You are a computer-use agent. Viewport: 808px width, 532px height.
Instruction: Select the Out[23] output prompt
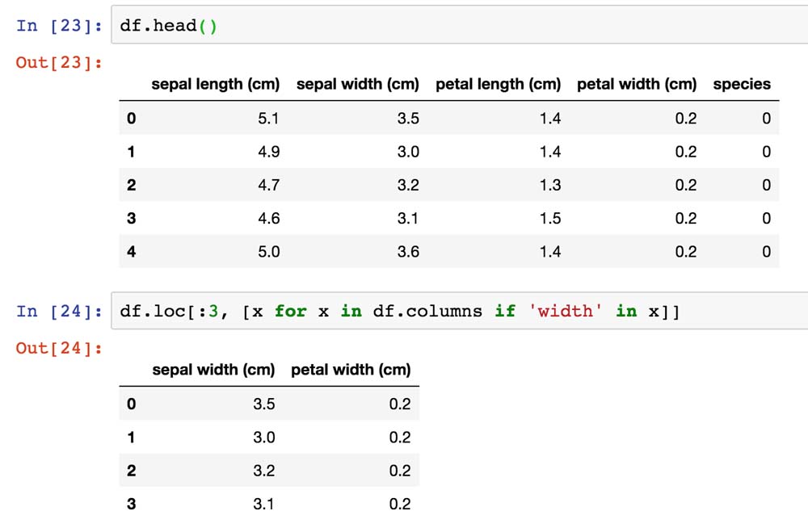(58, 62)
